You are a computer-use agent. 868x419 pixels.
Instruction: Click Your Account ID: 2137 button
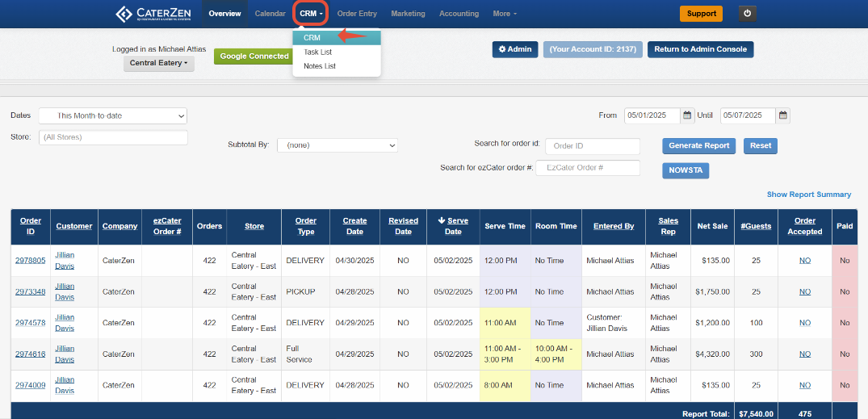click(x=593, y=49)
